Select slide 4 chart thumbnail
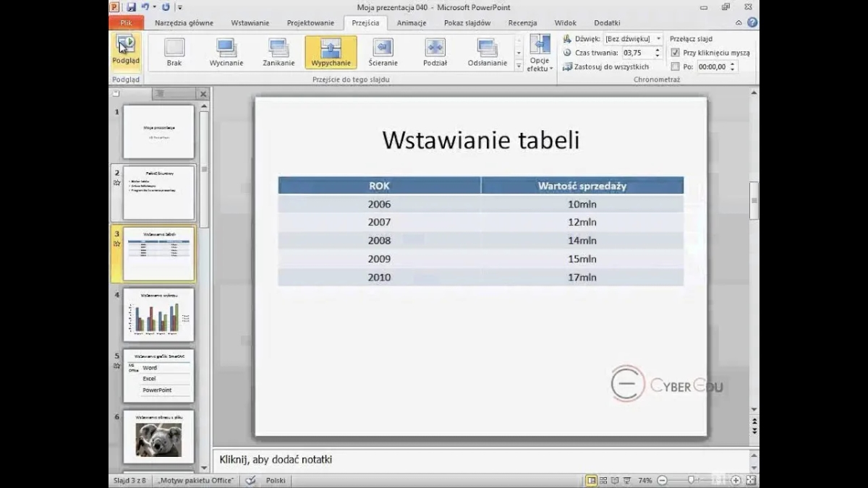 (x=158, y=314)
